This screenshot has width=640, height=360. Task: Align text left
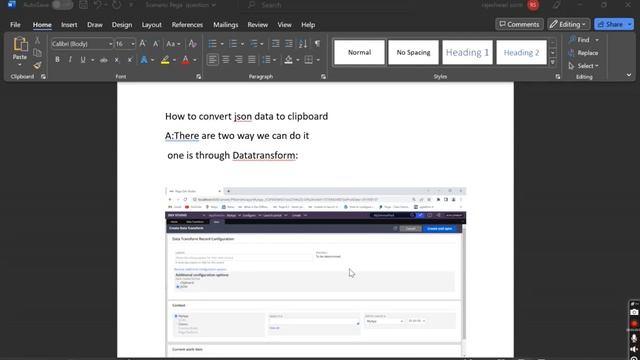tap(212, 60)
